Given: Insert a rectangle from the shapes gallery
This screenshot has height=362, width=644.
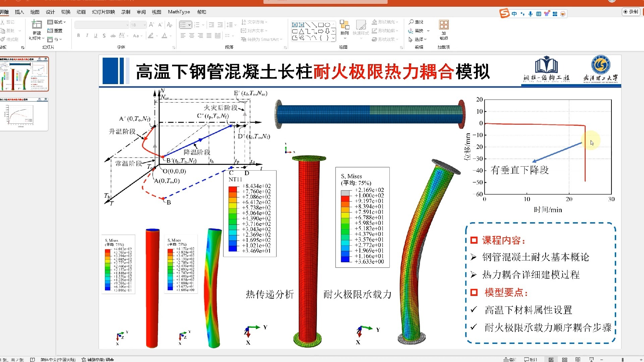Looking at the screenshot, I should coord(321,25).
